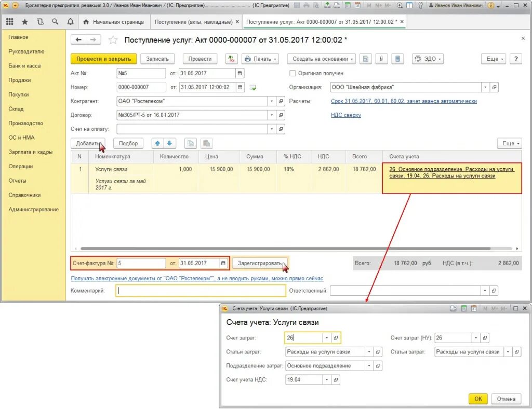
Task: Click document posted status icon near Номер date
Action: coord(253,87)
